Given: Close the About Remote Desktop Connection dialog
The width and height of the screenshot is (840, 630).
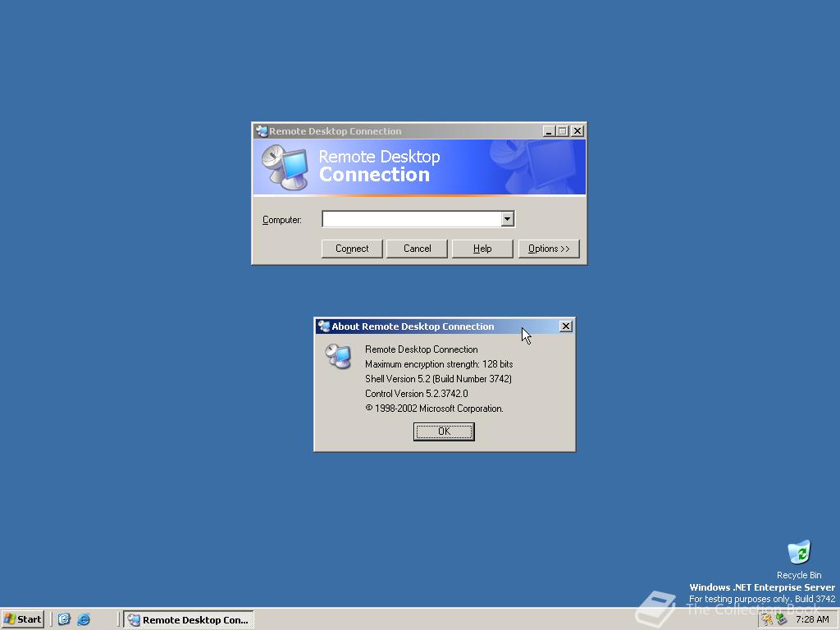Looking at the screenshot, I should [x=566, y=326].
